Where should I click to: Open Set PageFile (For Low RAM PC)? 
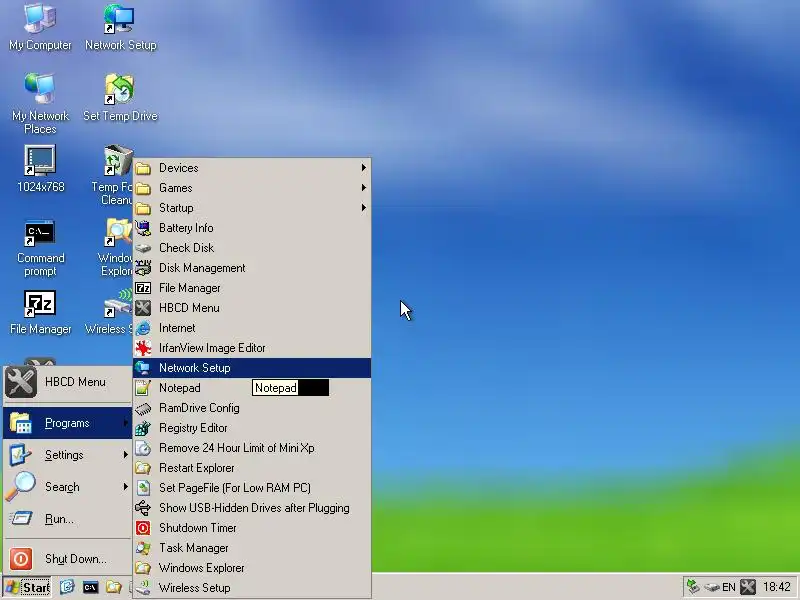252,488
